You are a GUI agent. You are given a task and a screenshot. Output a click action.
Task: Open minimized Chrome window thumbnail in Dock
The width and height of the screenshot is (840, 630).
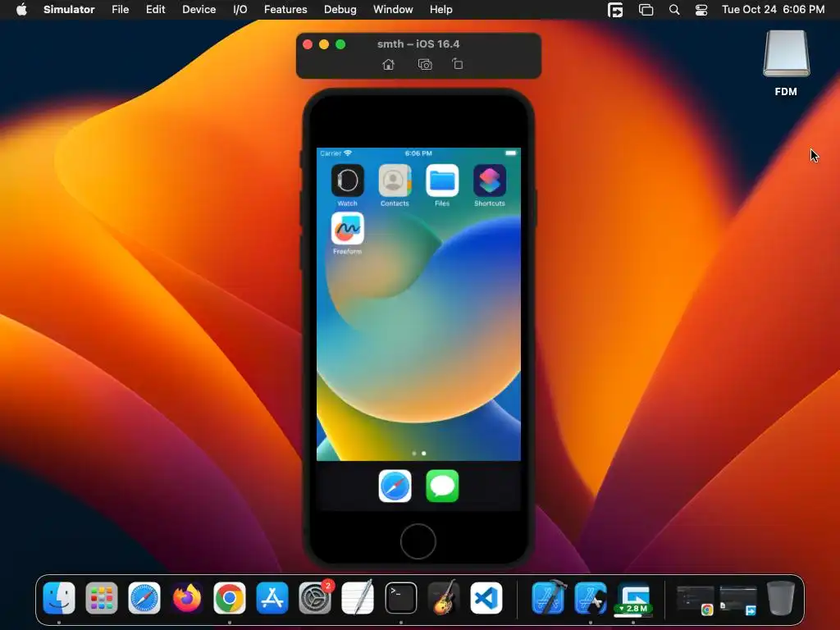point(695,600)
